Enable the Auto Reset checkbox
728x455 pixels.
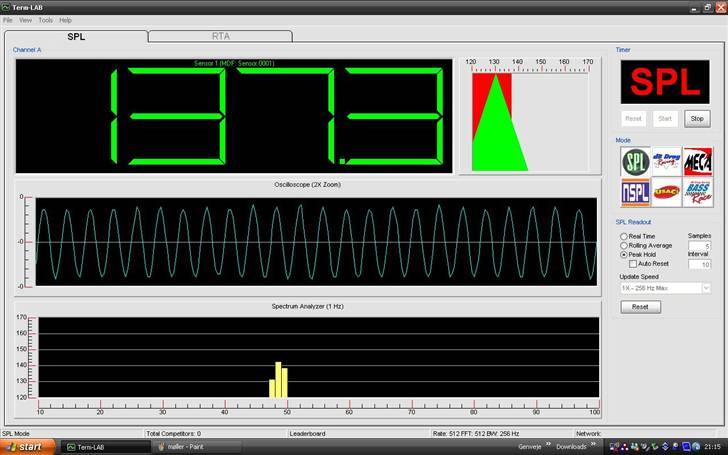pos(632,264)
